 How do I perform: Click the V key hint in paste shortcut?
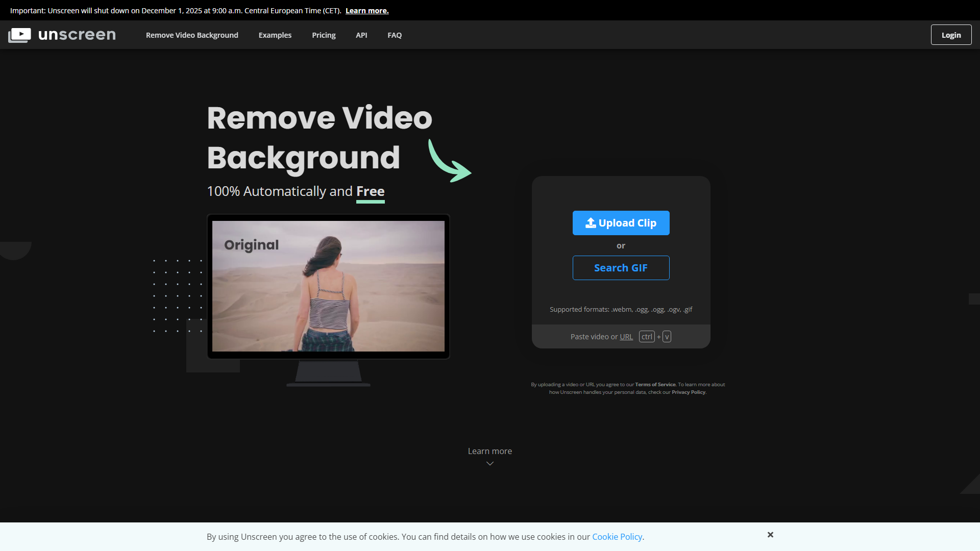(x=666, y=336)
